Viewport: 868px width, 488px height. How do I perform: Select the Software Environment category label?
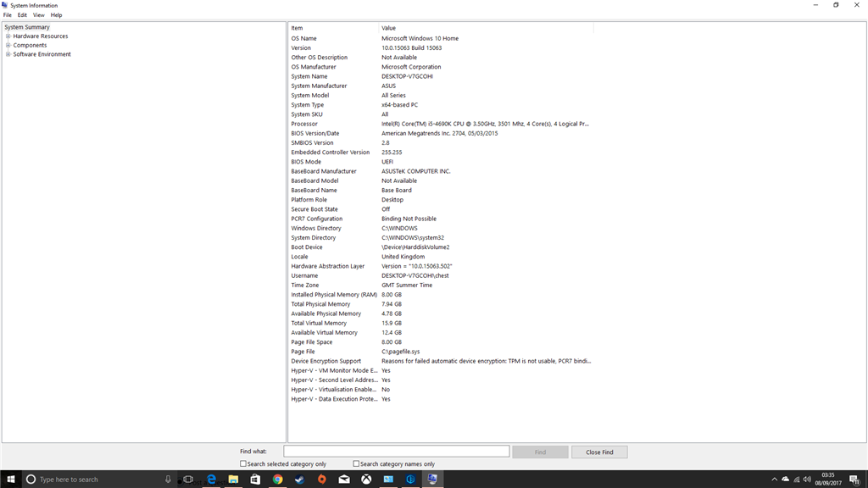coord(42,54)
